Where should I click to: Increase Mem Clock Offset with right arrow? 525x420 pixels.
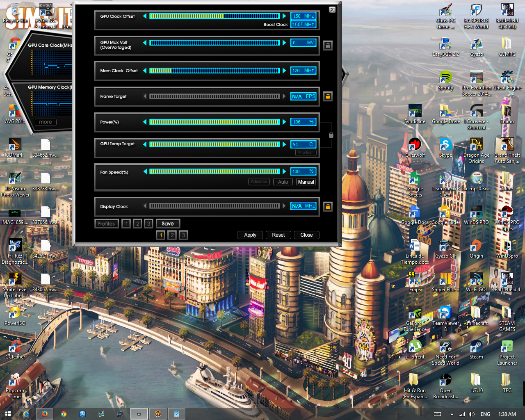tap(284, 71)
